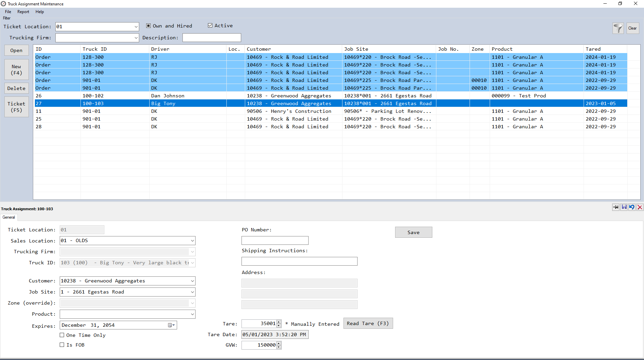Select the row with ID 28
This screenshot has width=644, height=360.
tap(331, 127)
